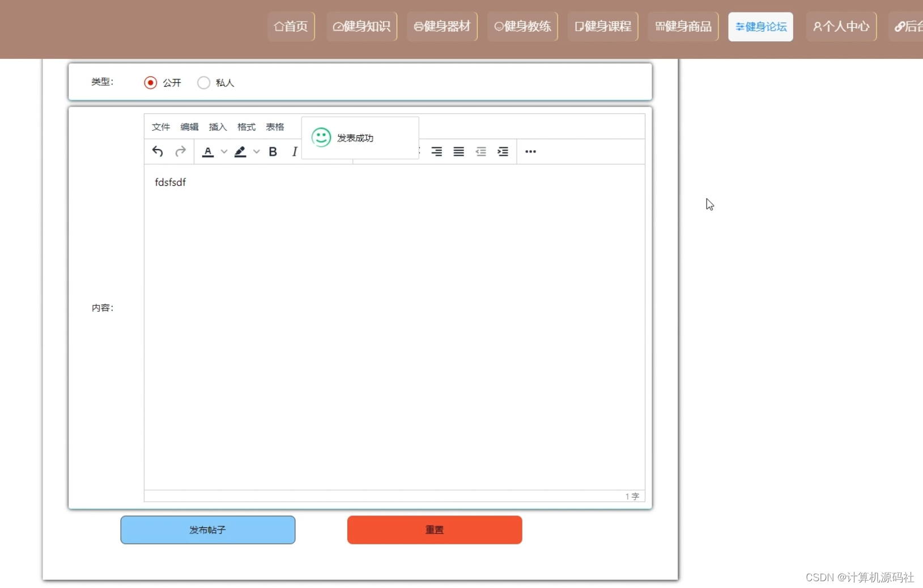
Task: Redo the last undone edit
Action: pos(180,151)
